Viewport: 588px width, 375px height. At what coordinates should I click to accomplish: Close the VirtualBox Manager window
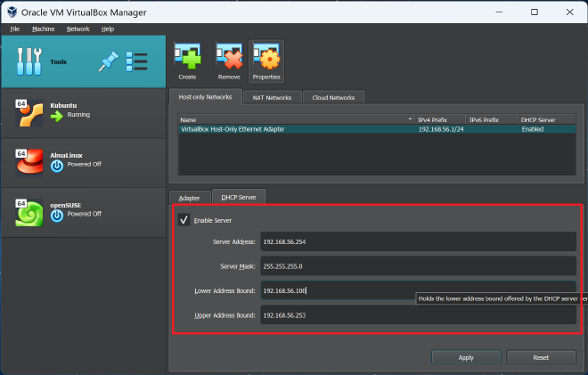(570, 12)
